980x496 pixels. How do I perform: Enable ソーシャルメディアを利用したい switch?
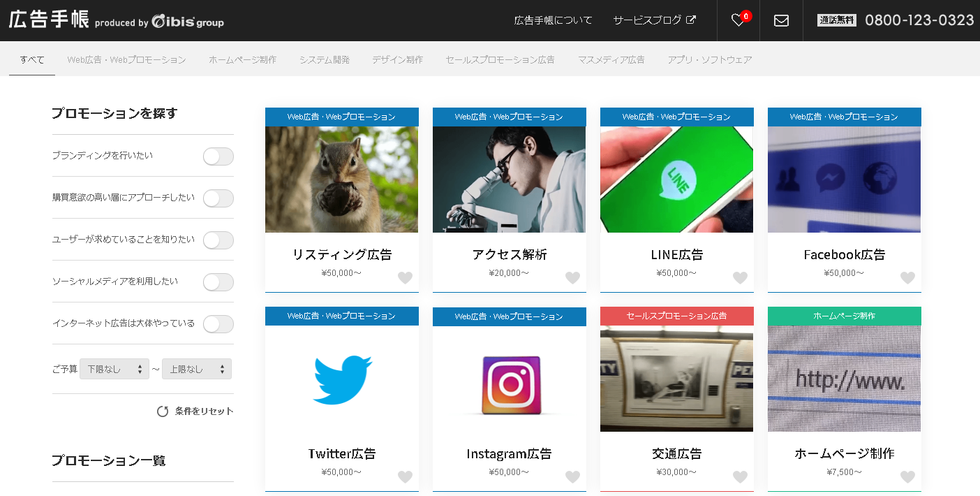(x=218, y=282)
